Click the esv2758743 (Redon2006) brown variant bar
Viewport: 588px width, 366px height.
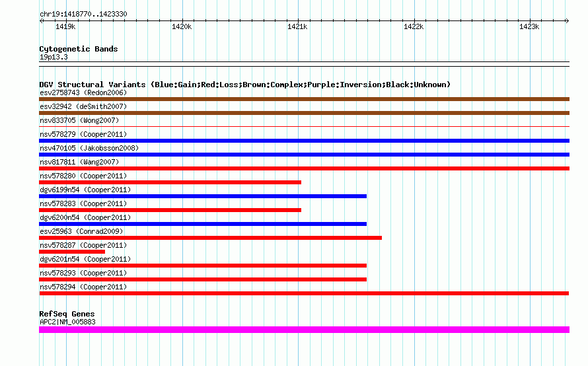(304, 99)
